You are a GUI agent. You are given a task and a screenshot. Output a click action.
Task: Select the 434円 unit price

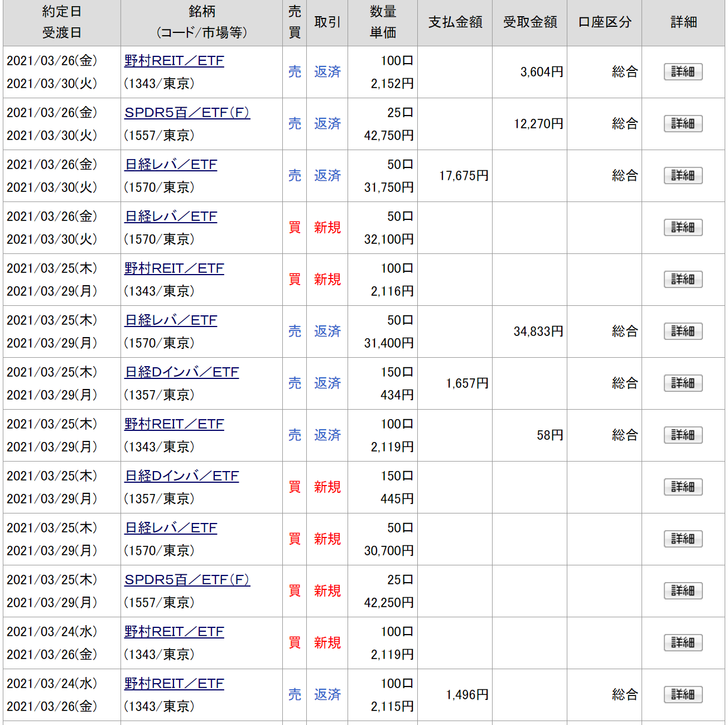pyautogui.click(x=397, y=395)
